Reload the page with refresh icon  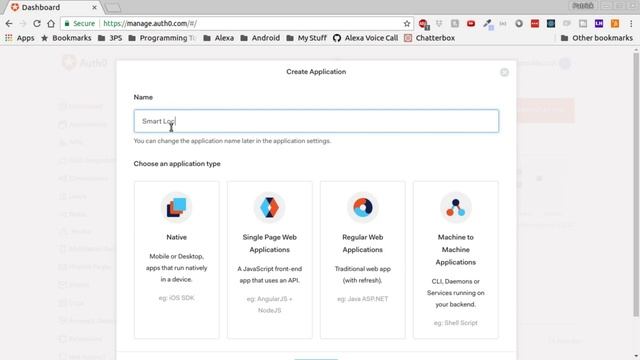pos(37,24)
